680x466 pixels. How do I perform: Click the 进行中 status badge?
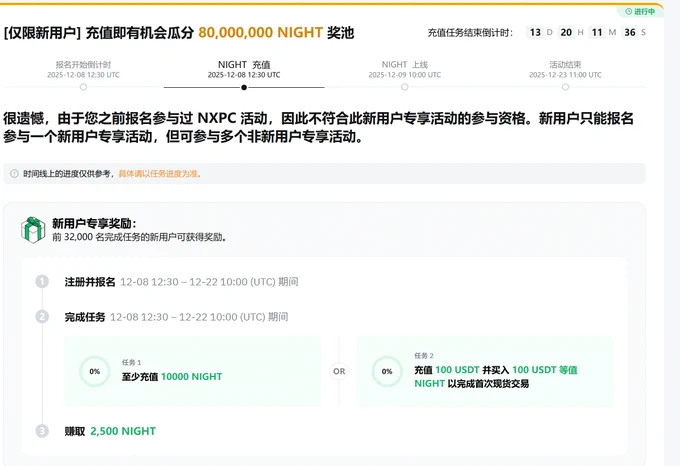pos(640,12)
